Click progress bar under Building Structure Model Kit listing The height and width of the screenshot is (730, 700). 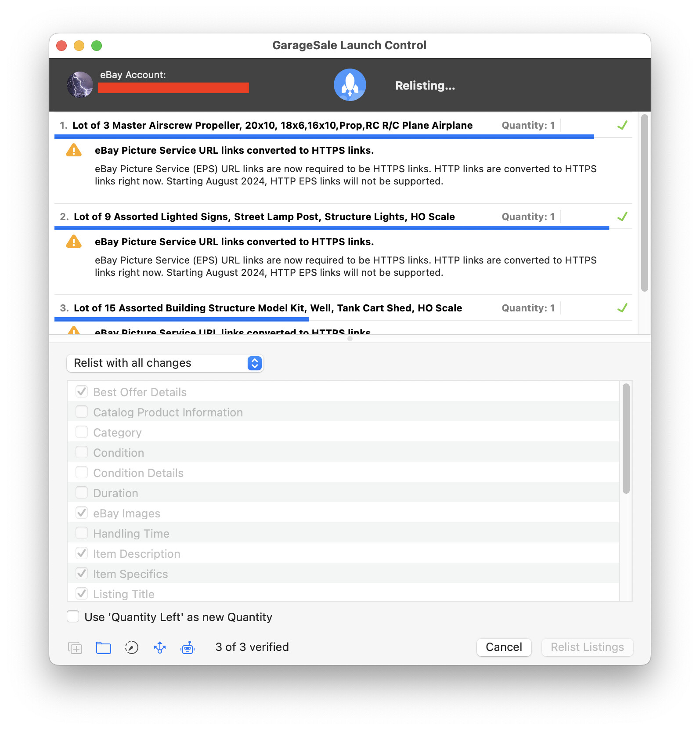tap(181, 320)
